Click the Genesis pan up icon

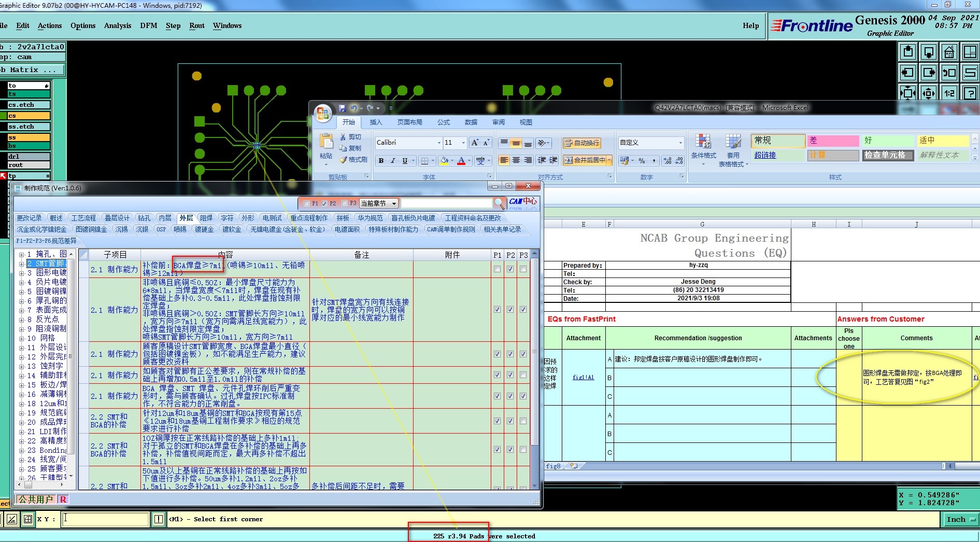907,52
